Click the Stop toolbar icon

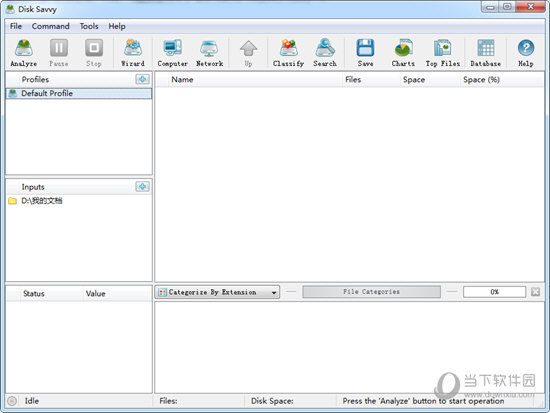[x=94, y=53]
